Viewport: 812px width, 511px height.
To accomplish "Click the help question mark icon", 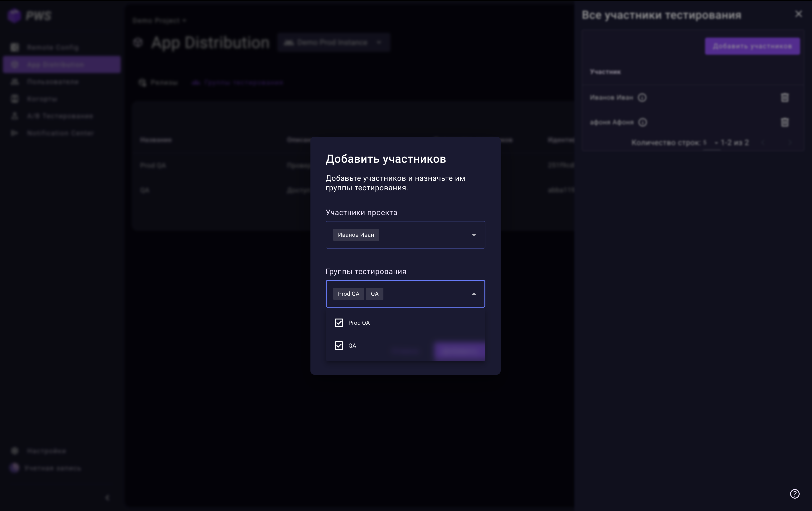I will [794, 494].
